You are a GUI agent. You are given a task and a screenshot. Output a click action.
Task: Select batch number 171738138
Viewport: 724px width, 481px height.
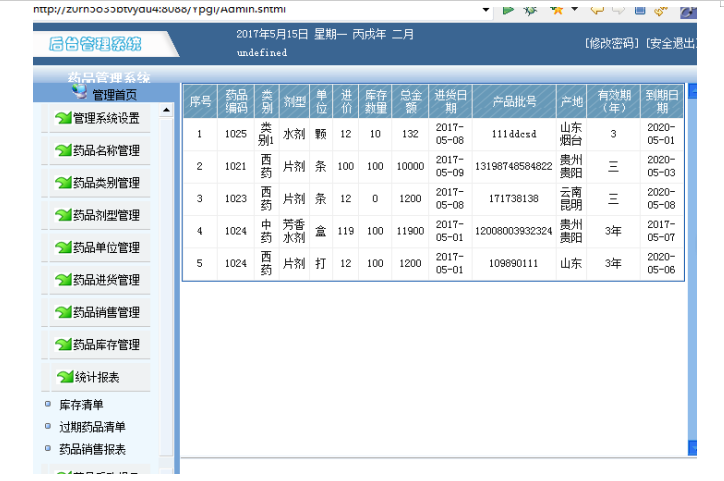click(x=514, y=198)
